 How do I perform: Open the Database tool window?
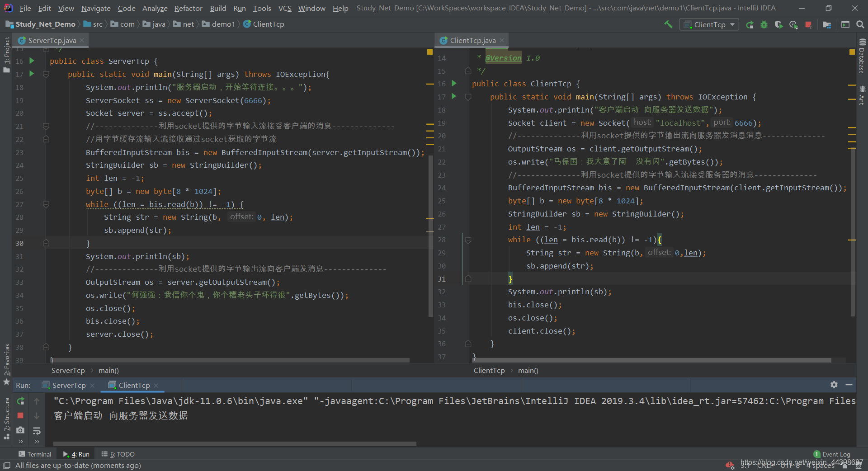tap(862, 56)
